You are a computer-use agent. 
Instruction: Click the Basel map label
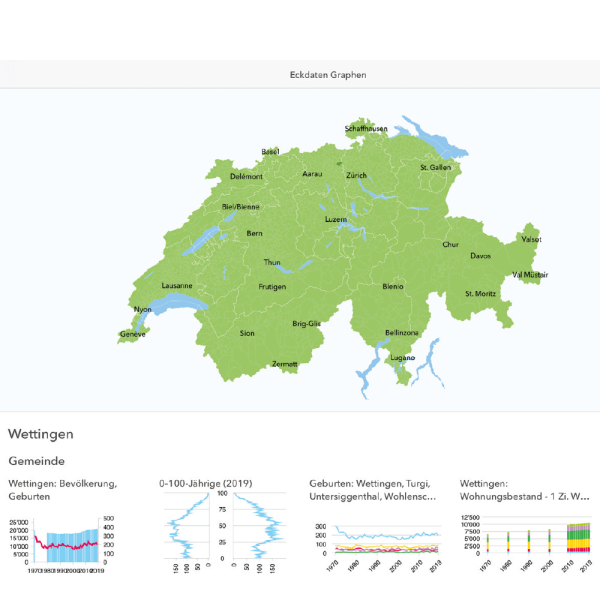(270, 152)
